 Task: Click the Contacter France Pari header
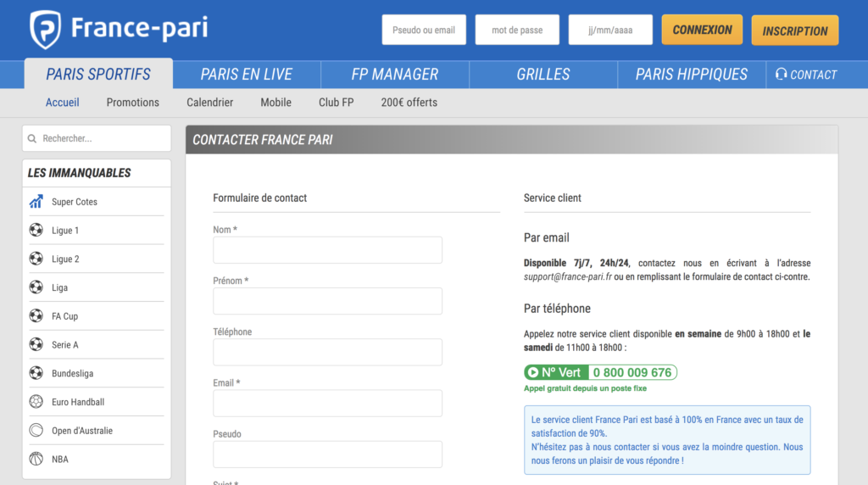tap(263, 140)
